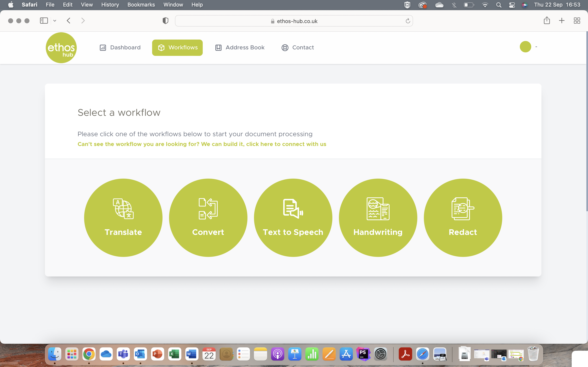Open the Contact section

click(x=297, y=48)
